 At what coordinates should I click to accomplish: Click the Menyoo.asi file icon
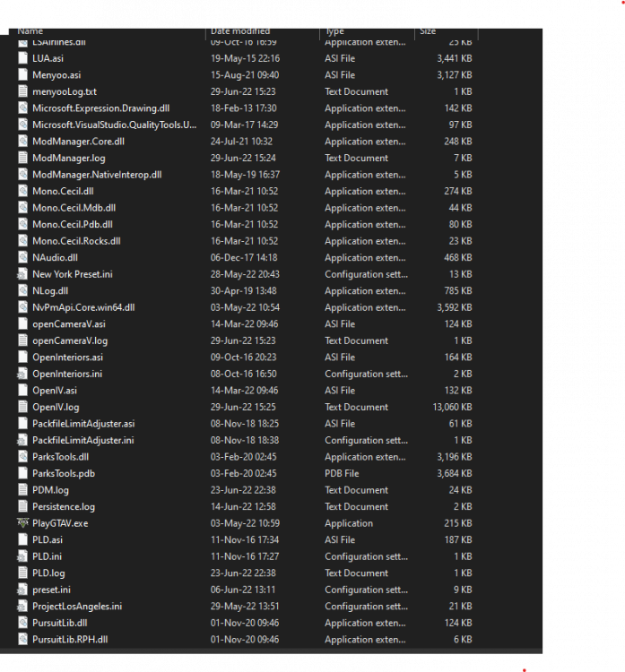click(22, 75)
